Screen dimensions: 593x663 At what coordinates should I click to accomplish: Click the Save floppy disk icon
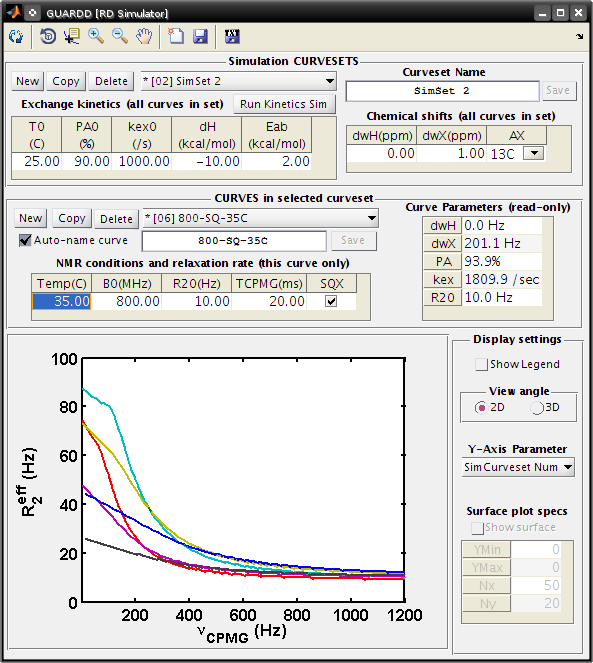tap(200, 36)
